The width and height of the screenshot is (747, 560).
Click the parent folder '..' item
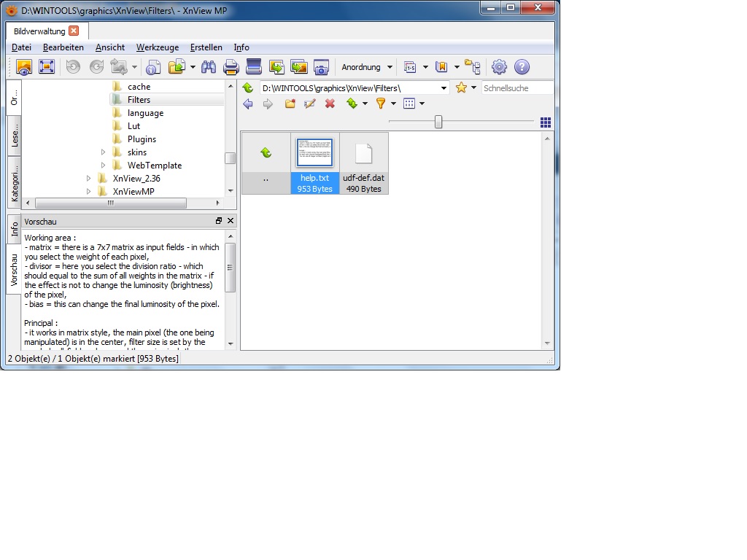tap(266, 163)
